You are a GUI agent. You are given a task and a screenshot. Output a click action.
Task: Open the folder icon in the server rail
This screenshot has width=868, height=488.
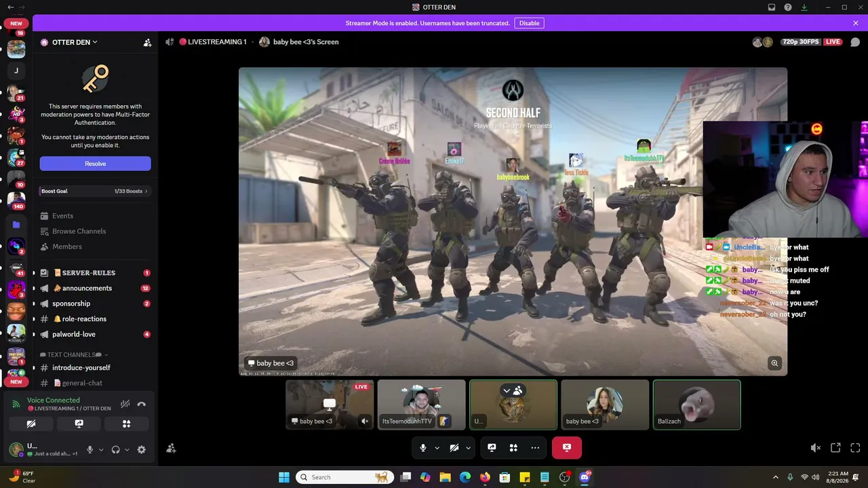coord(16,224)
